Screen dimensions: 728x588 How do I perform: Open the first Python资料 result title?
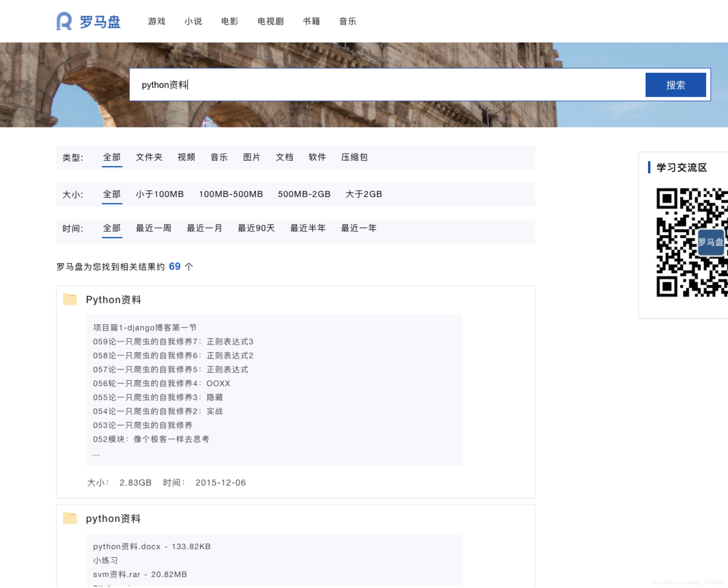coord(113,300)
